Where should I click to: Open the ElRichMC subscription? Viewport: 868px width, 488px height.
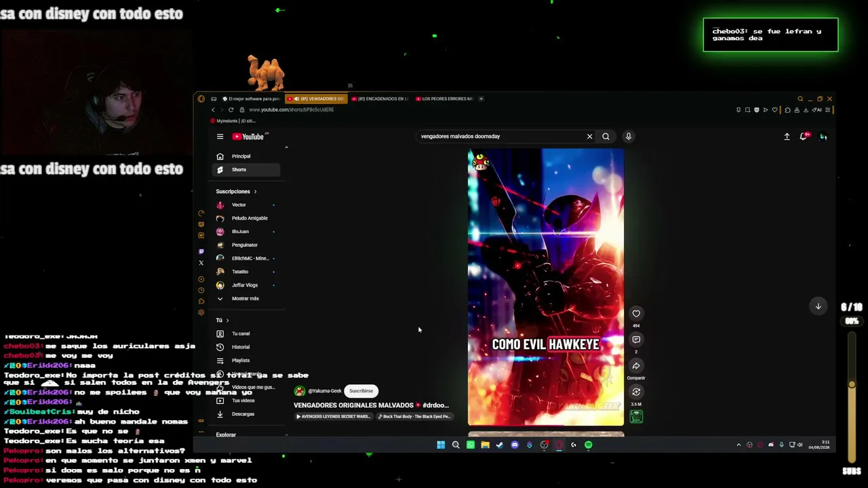(x=246, y=258)
